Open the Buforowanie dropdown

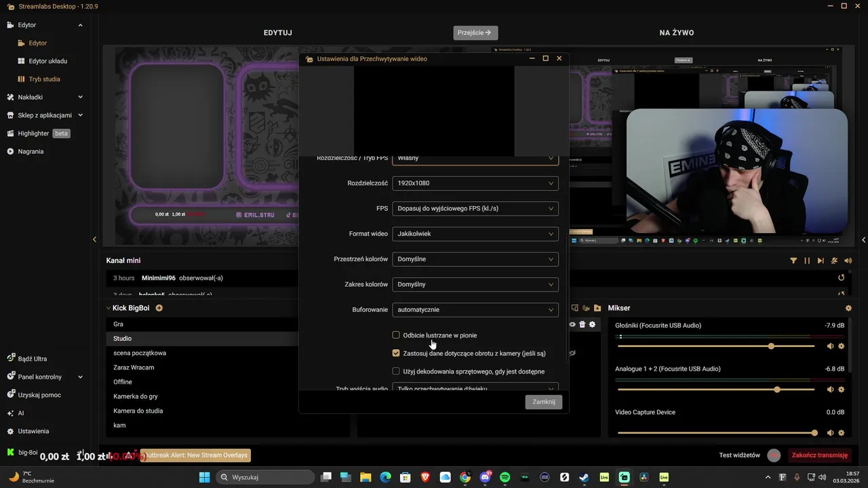click(x=475, y=310)
